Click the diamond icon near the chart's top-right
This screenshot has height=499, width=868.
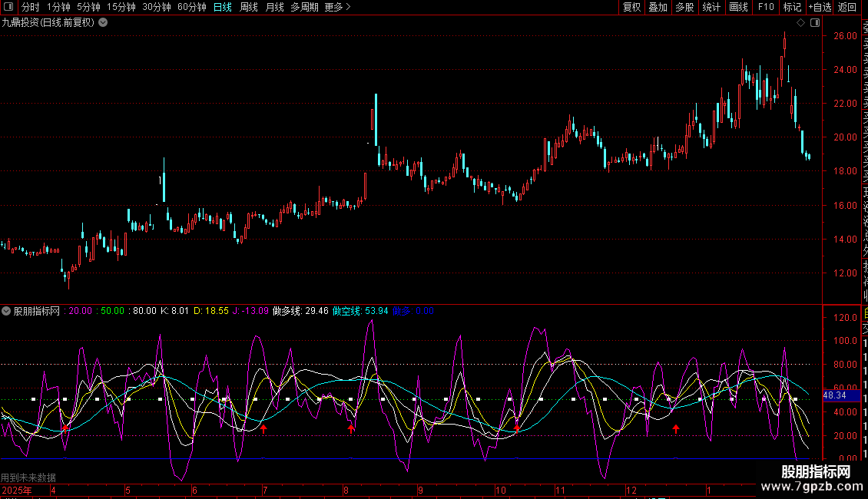pyautogui.click(x=800, y=23)
